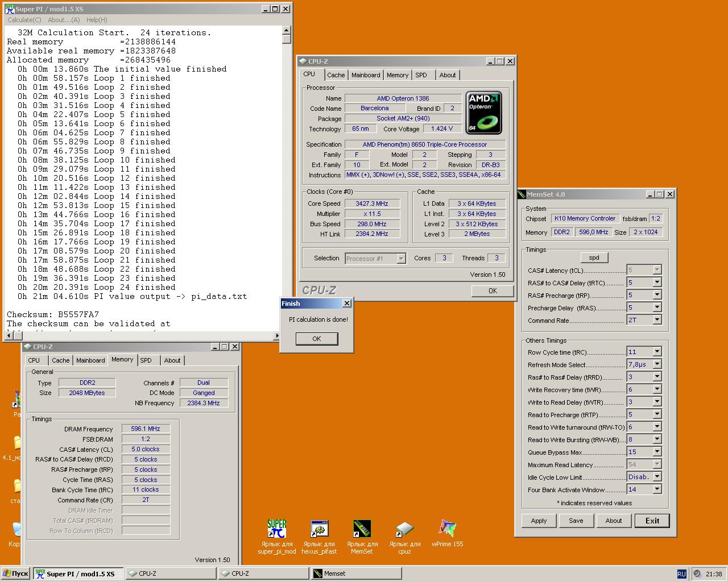Click the MemSet 4.0 title bar icon
Viewport: 728px width, 582px height.
522,194
